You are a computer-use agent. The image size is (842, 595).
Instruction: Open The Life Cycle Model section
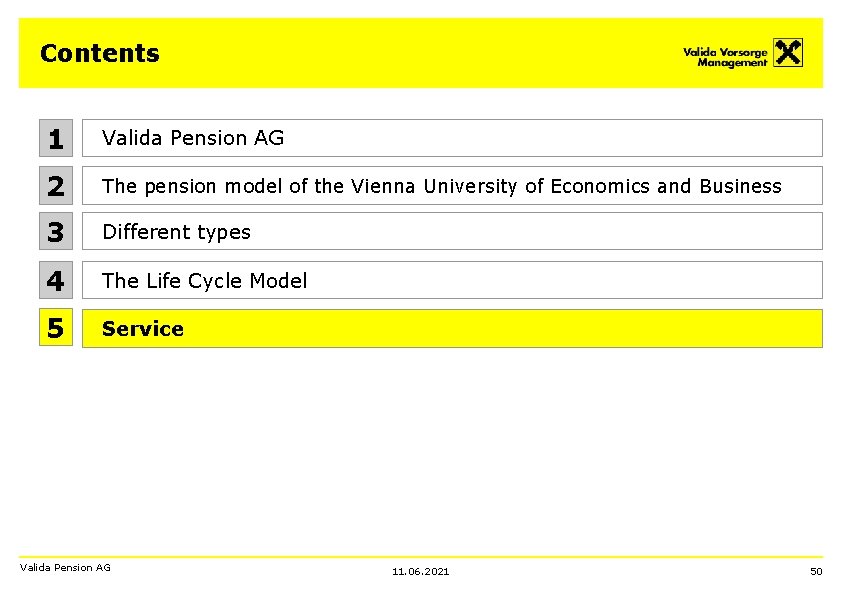coord(452,280)
